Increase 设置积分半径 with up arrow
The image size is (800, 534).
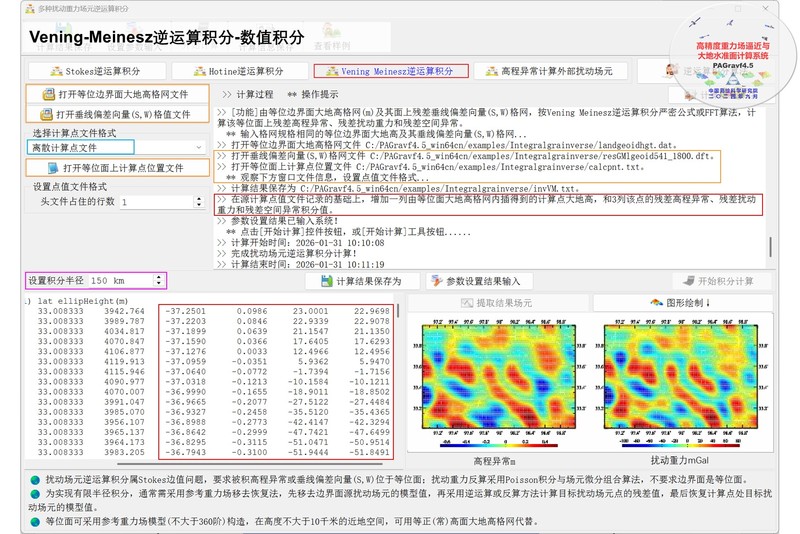pos(159,277)
